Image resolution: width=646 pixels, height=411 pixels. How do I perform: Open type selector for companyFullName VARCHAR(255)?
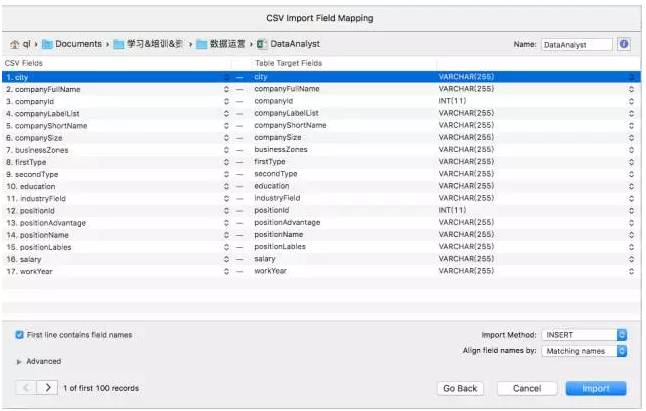pyautogui.click(x=631, y=89)
